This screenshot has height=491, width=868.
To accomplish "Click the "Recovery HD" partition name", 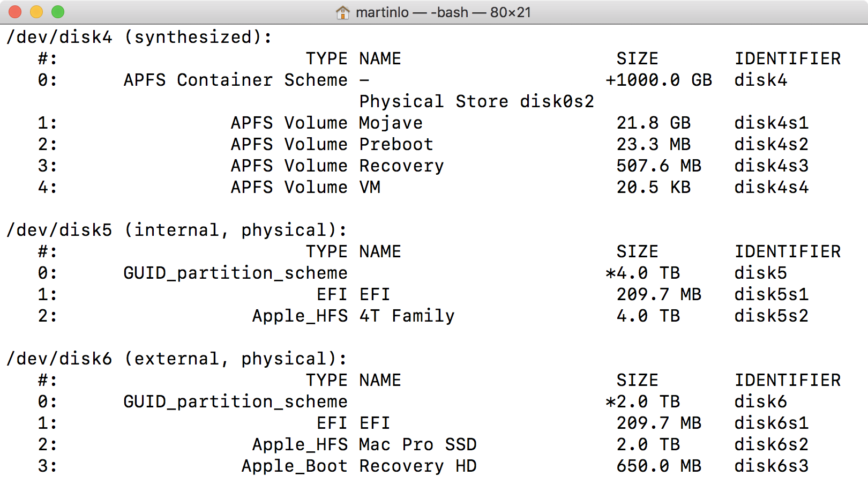I will (x=417, y=466).
